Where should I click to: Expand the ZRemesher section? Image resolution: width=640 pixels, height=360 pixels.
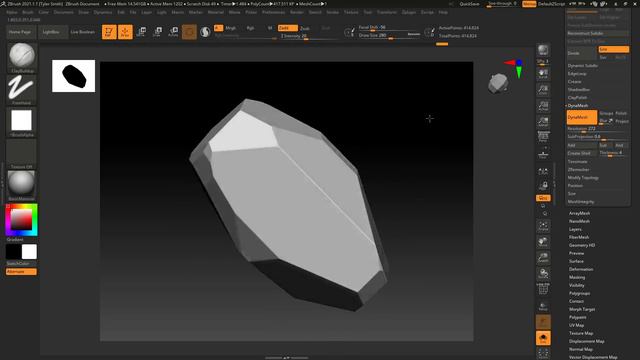click(x=578, y=169)
